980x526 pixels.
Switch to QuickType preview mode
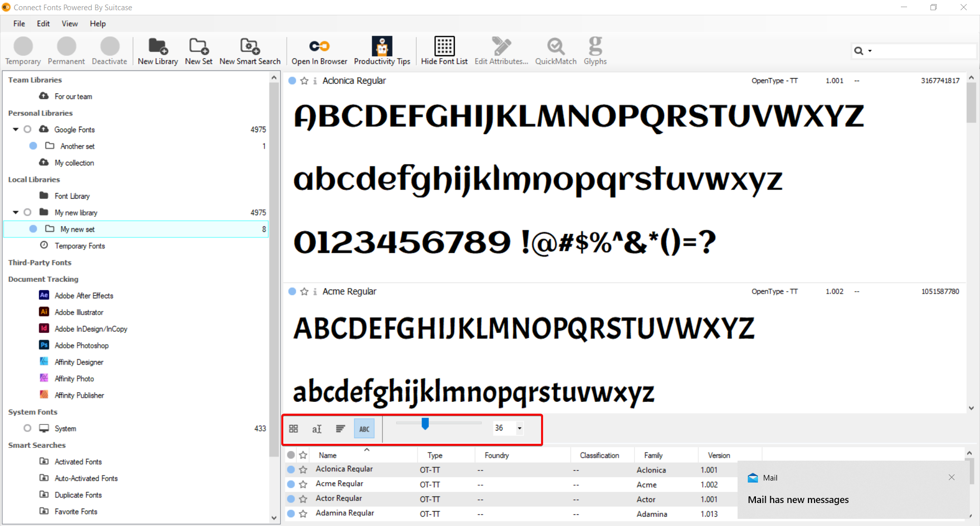click(x=317, y=428)
